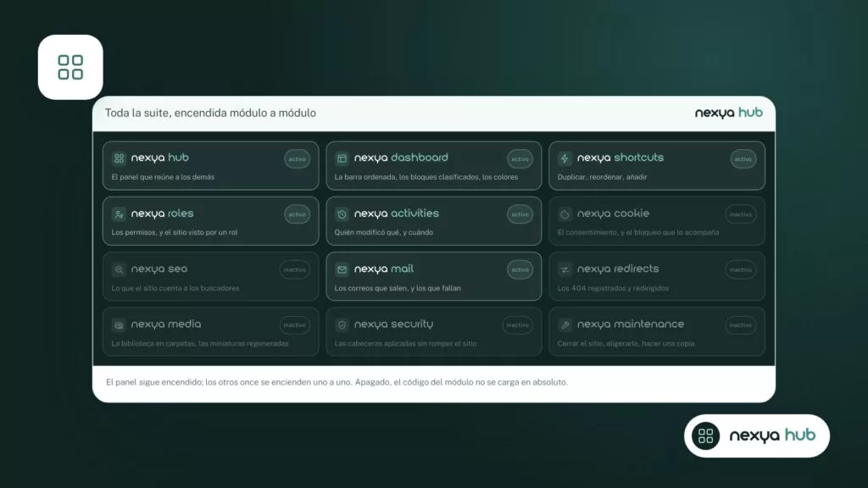The height and width of the screenshot is (488, 868).
Task: Click the nexya activities history clock icon
Action: pyautogui.click(x=342, y=214)
